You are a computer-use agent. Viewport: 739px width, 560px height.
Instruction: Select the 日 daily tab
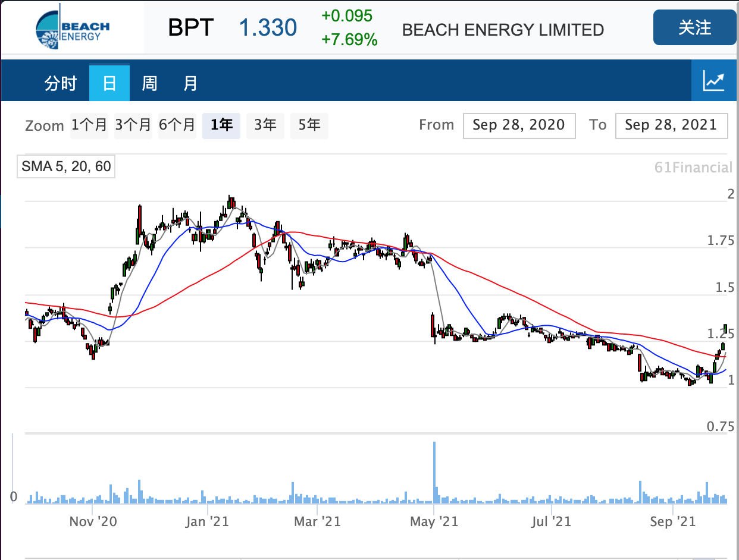click(109, 83)
